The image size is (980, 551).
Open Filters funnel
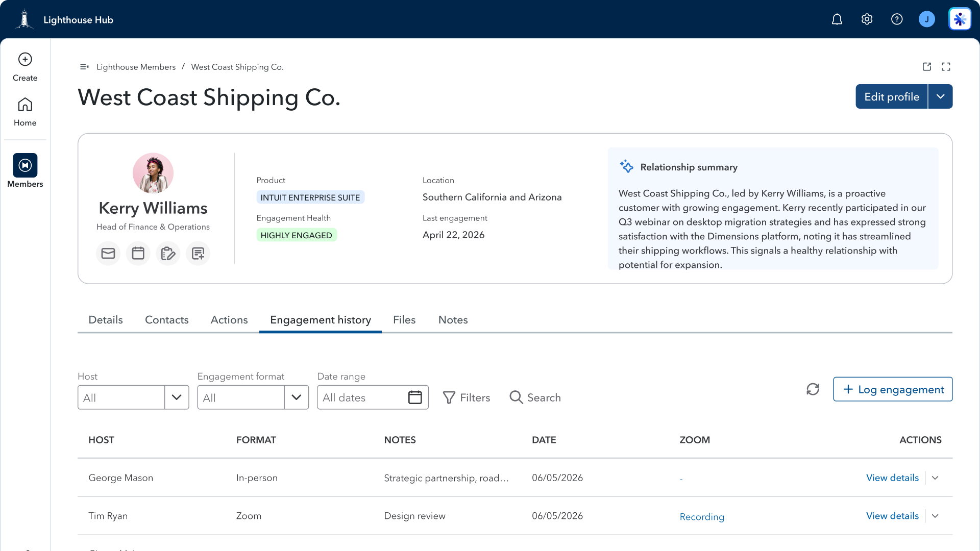click(466, 397)
